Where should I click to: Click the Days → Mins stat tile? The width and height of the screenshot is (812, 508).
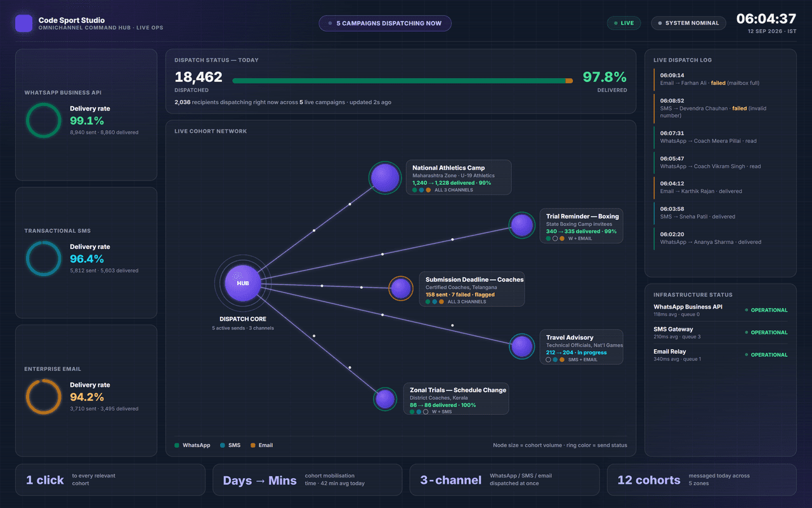(308, 480)
